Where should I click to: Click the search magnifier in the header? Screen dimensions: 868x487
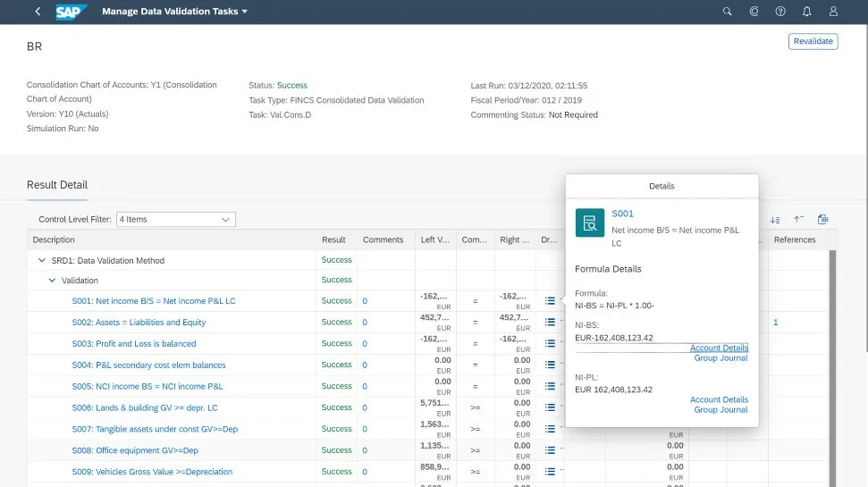pos(727,12)
